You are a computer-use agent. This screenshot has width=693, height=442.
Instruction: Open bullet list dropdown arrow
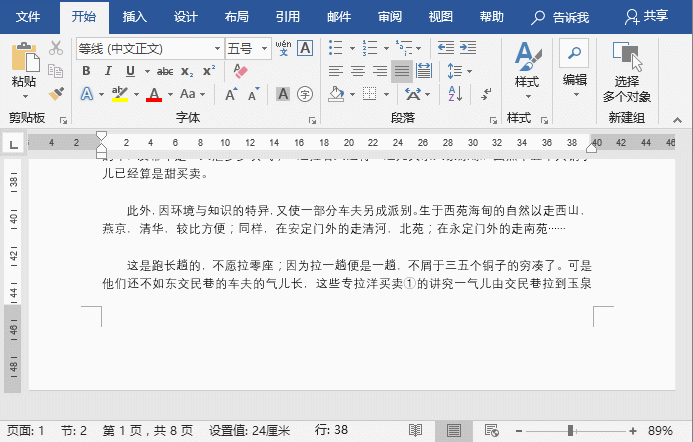pos(352,48)
